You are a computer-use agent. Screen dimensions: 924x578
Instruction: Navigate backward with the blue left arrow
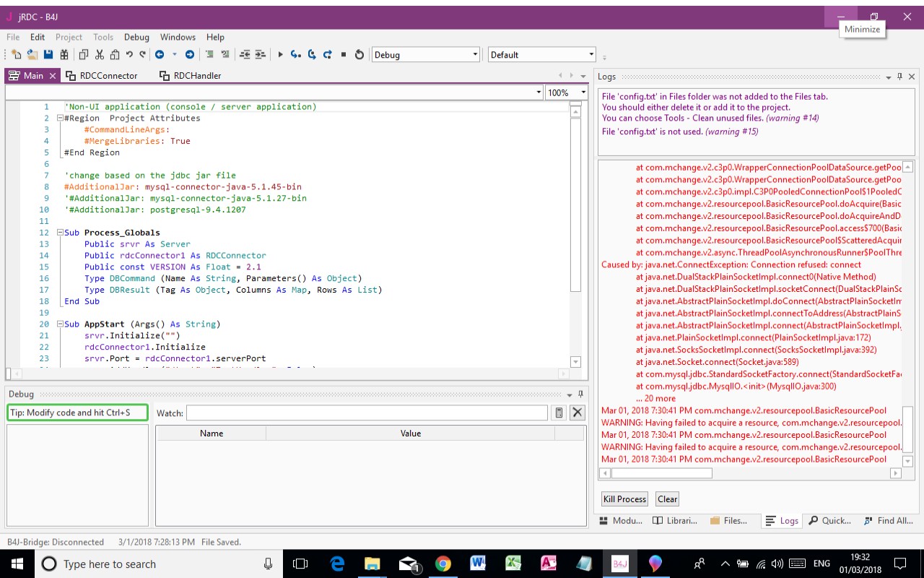coord(160,55)
